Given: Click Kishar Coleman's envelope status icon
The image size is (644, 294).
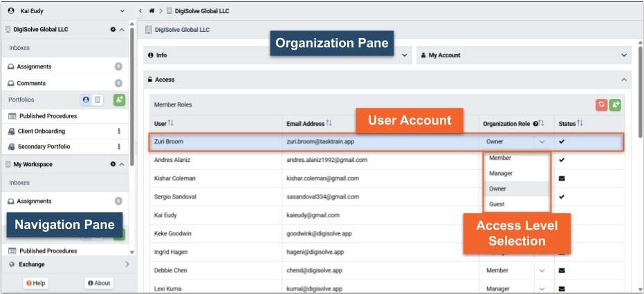Looking at the screenshot, I should point(562,178).
